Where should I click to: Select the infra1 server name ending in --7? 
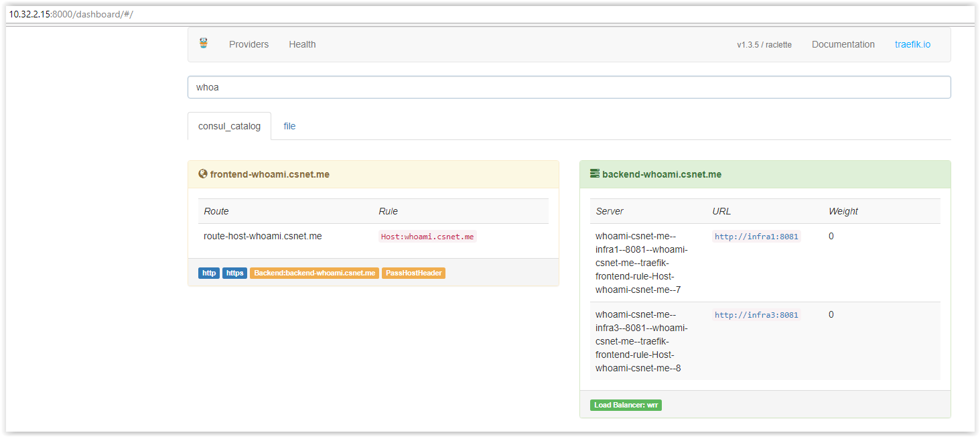[x=642, y=263]
